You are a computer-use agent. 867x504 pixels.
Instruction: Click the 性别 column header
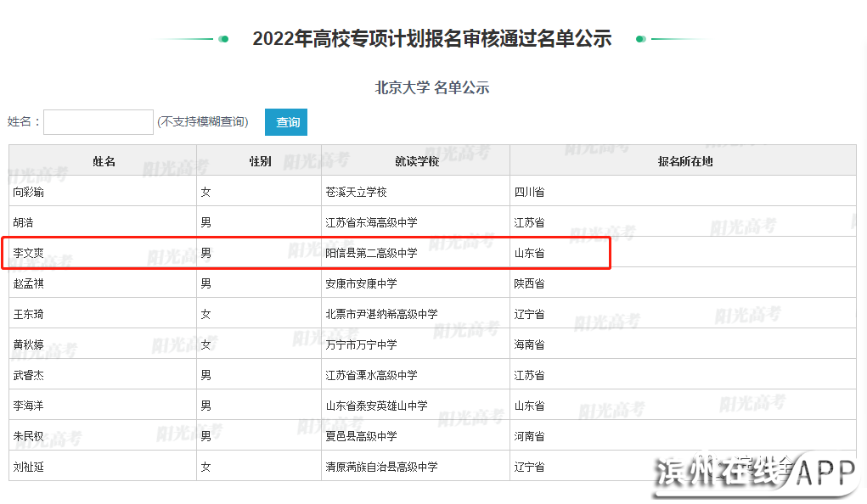[x=259, y=161]
